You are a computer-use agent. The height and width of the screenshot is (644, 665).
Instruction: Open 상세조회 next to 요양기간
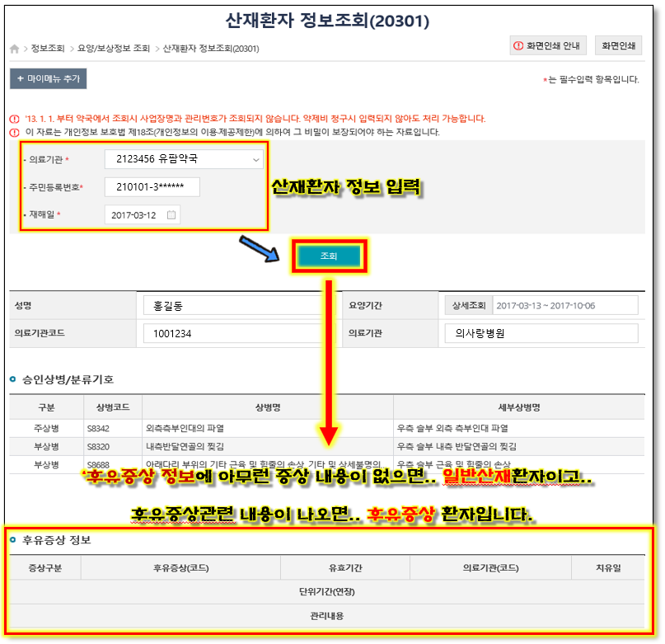pyautogui.click(x=466, y=305)
